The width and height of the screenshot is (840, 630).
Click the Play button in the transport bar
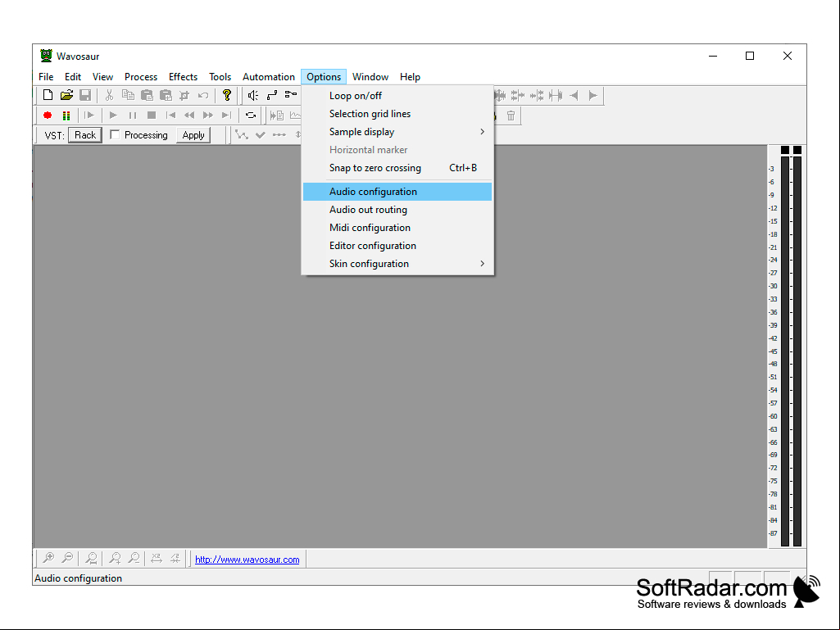tap(113, 116)
